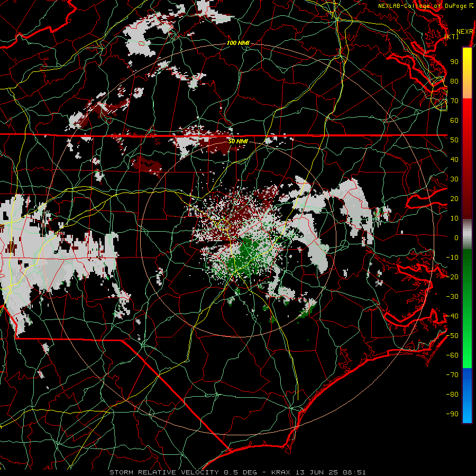Click the "100 NMI" range ring label

(x=238, y=43)
